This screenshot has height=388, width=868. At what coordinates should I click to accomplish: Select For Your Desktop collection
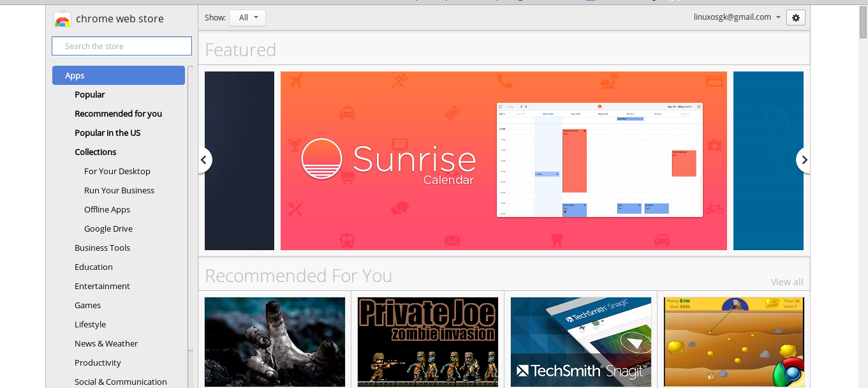point(117,171)
